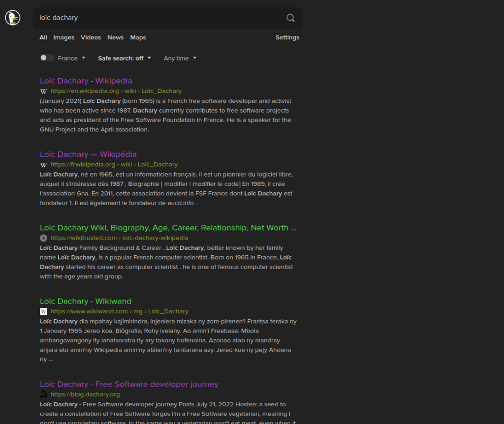504x424 pixels.
Task: Open the Loïc Dachary - Wikiwand result
Action: (x=86, y=302)
